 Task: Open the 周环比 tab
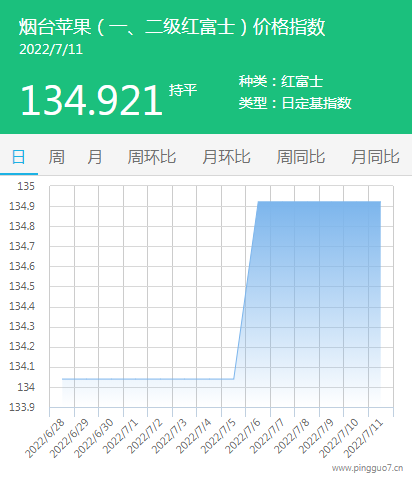[152, 157]
